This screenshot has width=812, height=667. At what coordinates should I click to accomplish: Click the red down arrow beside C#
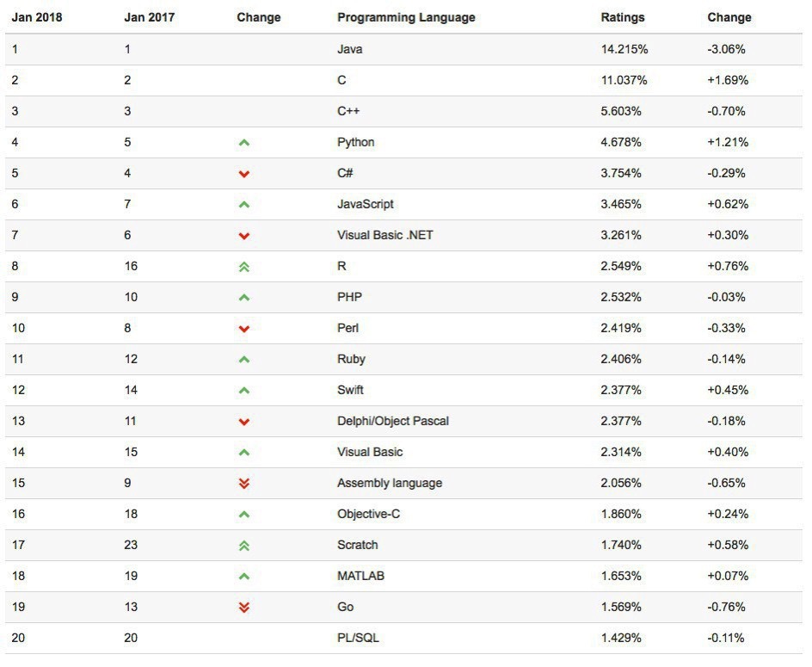[244, 174]
